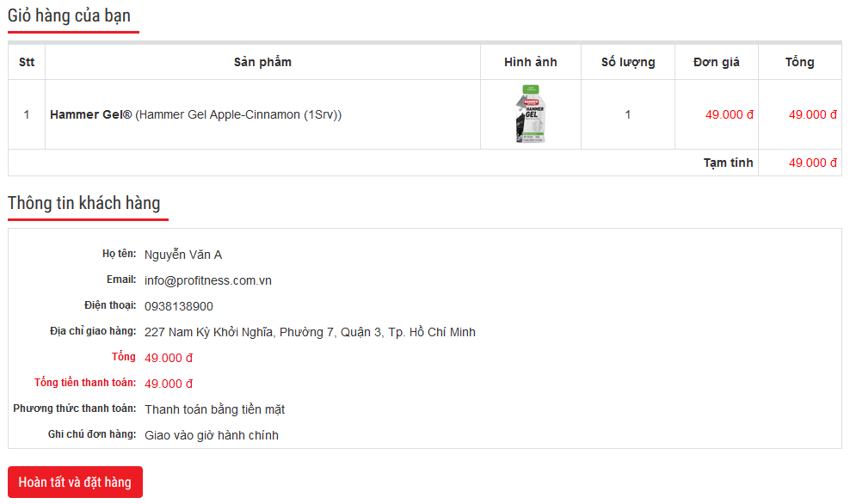The height and width of the screenshot is (504, 850).
Task: Click the 'Thanh toán bằng tiền mặt' payment method
Action: (x=214, y=409)
